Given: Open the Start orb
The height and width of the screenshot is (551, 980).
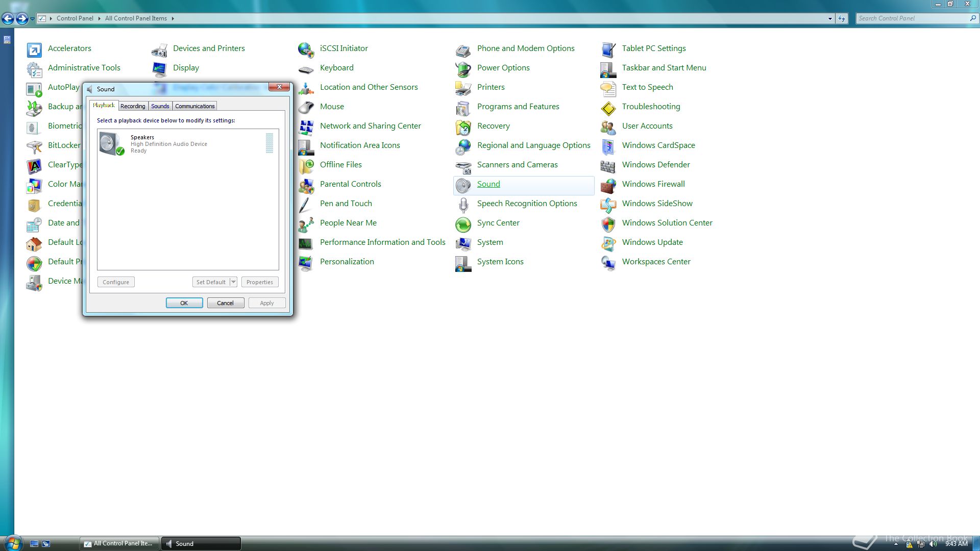Looking at the screenshot, I should pyautogui.click(x=13, y=542).
